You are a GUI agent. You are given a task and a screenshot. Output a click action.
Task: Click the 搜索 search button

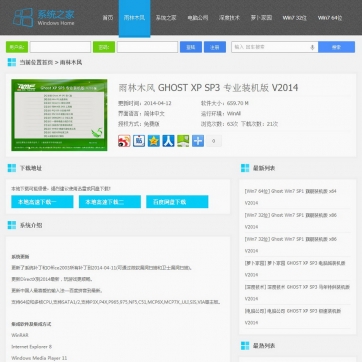[x=336, y=47]
